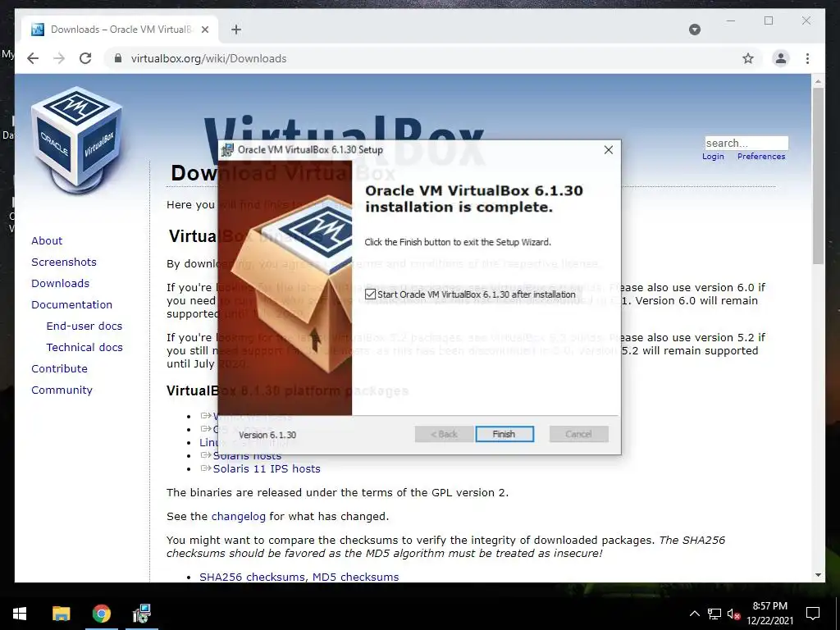Open the notification center icon
Image resolution: width=840 pixels, height=630 pixels.
[813, 614]
